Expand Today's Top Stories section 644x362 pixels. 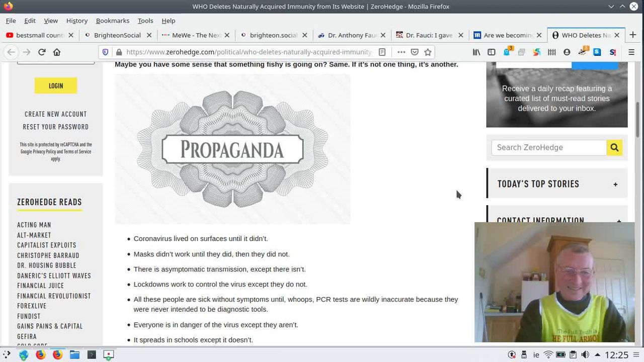615,185
